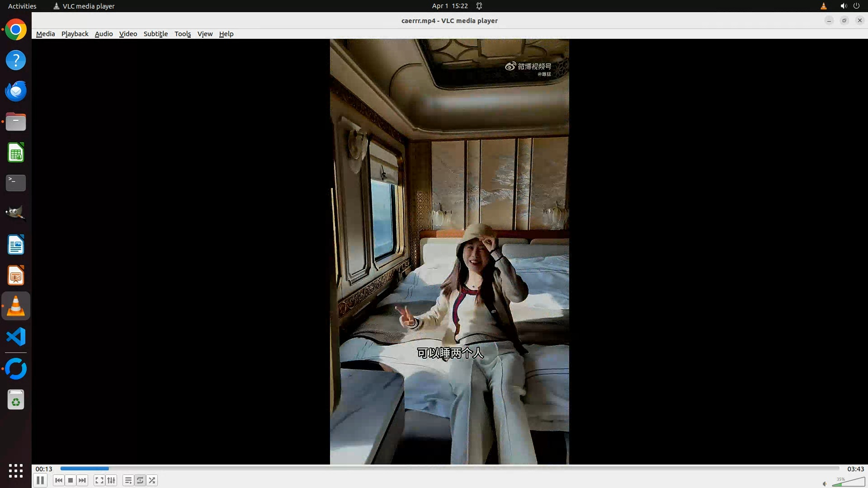The width and height of the screenshot is (868, 488).
Task: Open VLC tray icon in top bar
Action: coord(823,6)
